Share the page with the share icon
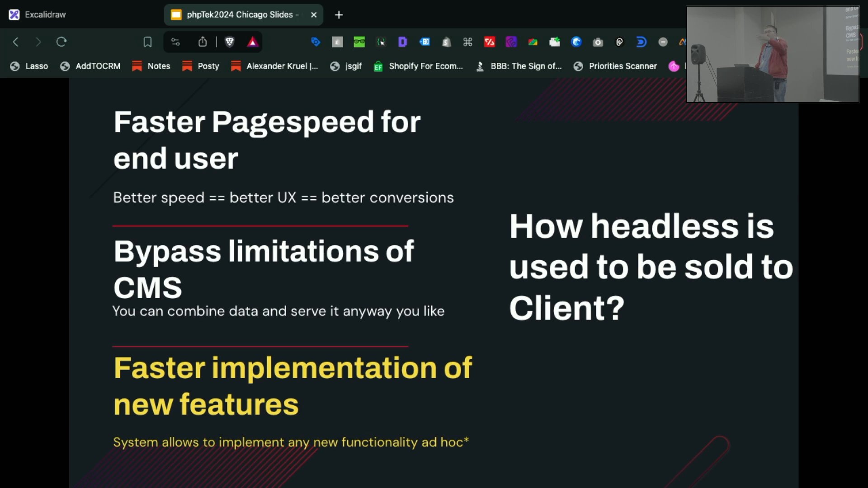This screenshot has height=488, width=868. pos(203,42)
